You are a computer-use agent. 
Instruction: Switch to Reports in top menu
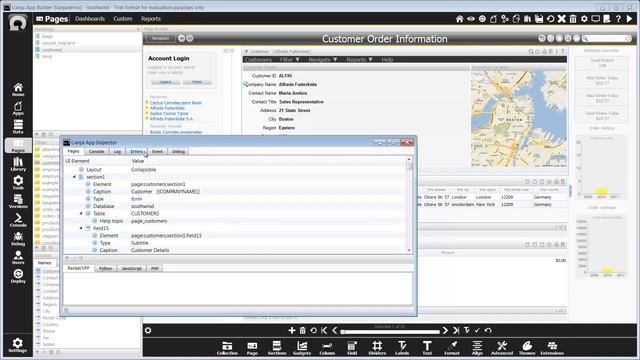[x=151, y=19]
